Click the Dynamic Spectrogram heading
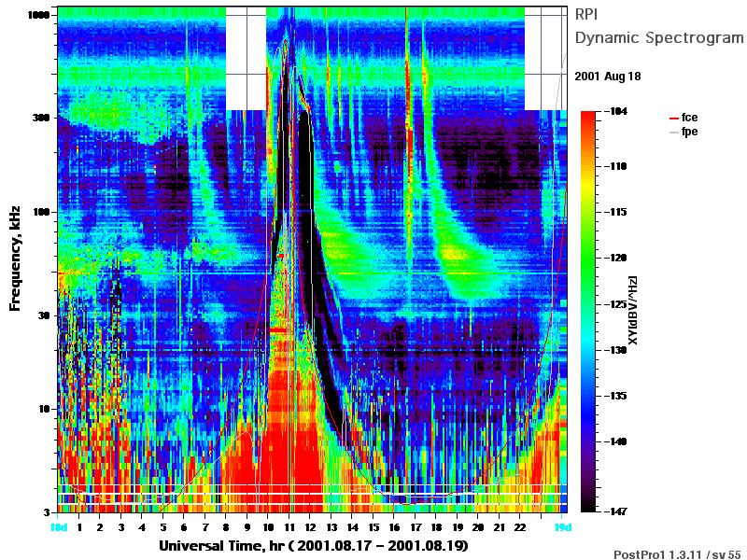The height and width of the screenshot is (560, 747). [x=659, y=37]
